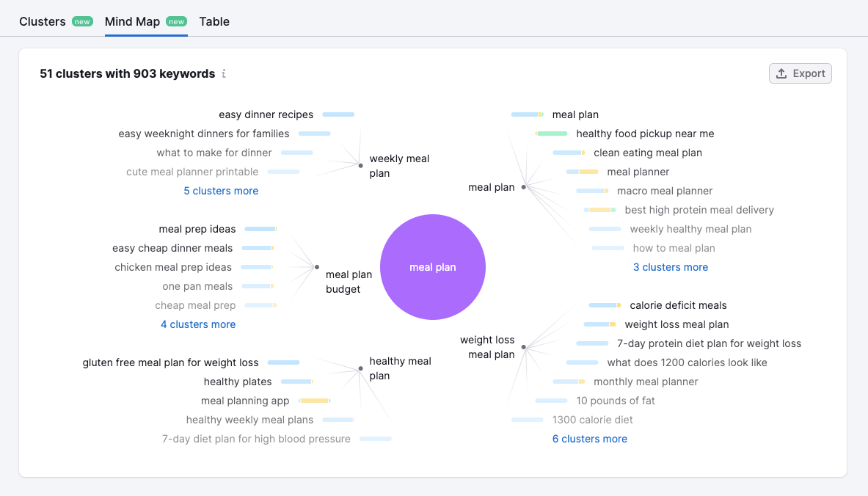This screenshot has width=868, height=496.
Task: Click the central purple 'meal plan' circle
Action: 433,267
